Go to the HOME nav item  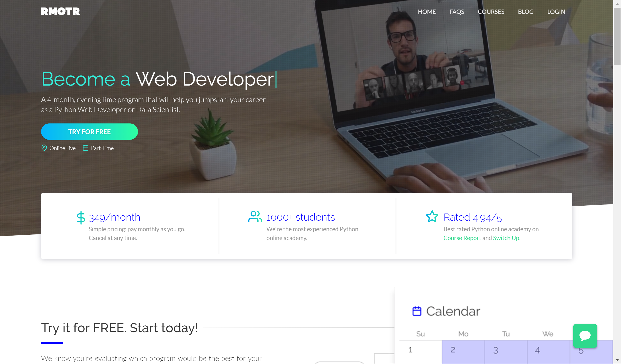point(426,12)
